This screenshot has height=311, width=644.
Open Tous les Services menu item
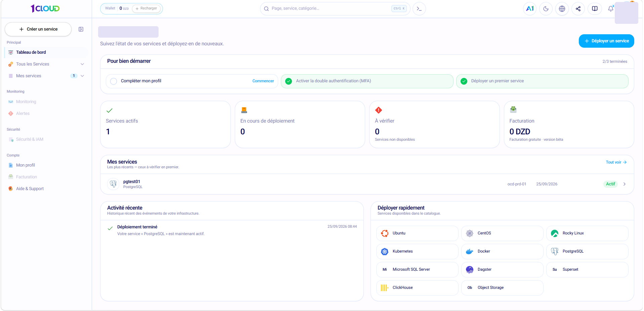coord(46,64)
